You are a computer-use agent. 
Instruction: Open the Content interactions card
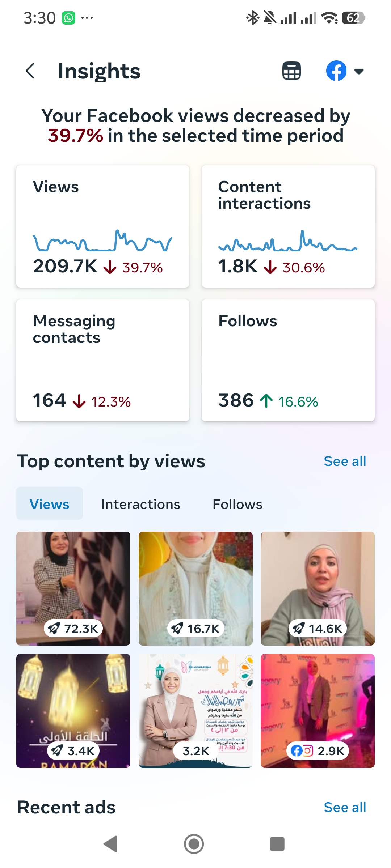point(288,226)
